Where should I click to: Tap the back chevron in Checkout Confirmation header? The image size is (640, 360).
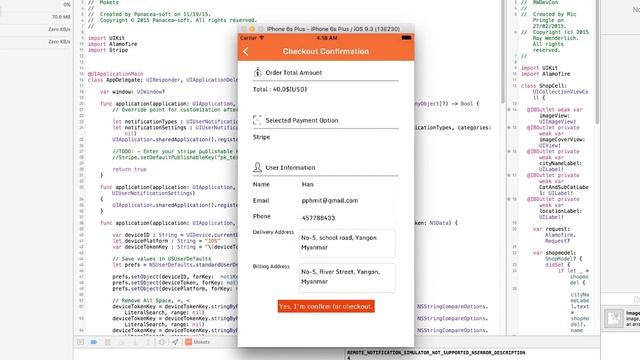[x=246, y=51]
